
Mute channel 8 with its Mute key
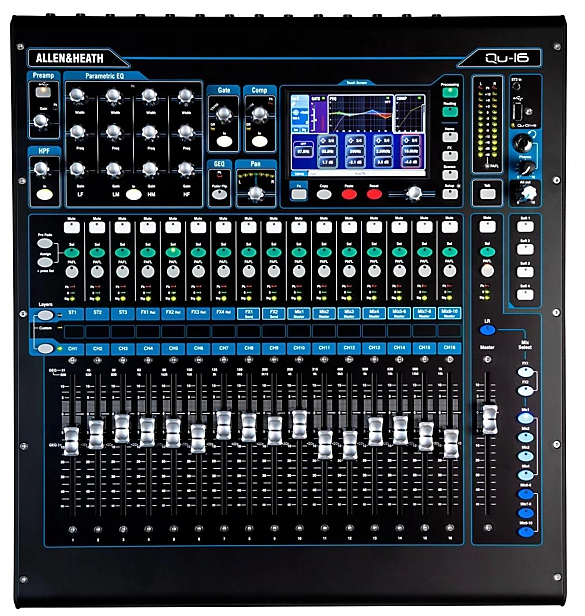248,227
